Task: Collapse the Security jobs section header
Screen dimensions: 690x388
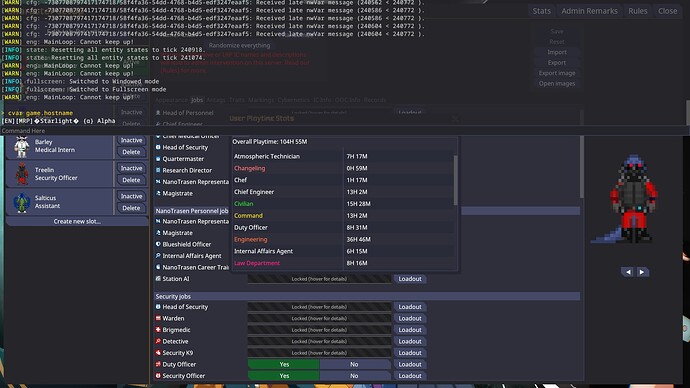Action: point(367,296)
